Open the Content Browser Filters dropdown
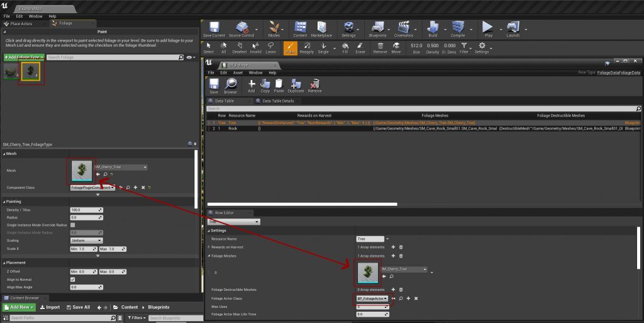The width and height of the screenshot is (644, 323). (135, 318)
